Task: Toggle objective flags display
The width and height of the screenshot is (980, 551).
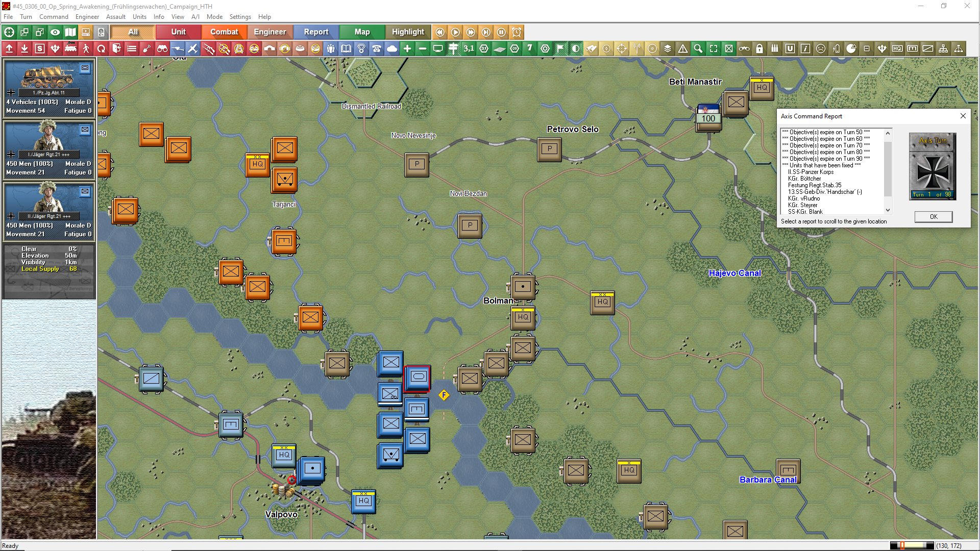Action: pyautogui.click(x=560, y=48)
